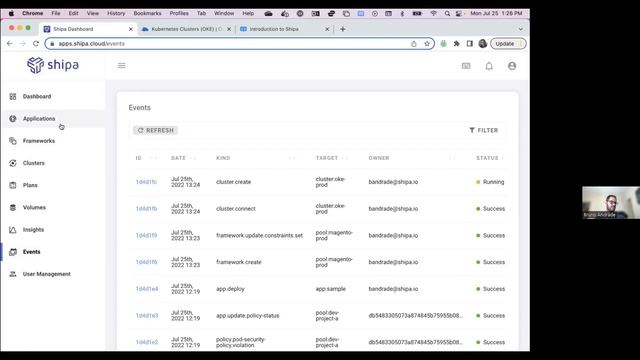Sort by the Status column header
Screen dimensions: 640x360
pyautogui.click(x=487, y=158)
